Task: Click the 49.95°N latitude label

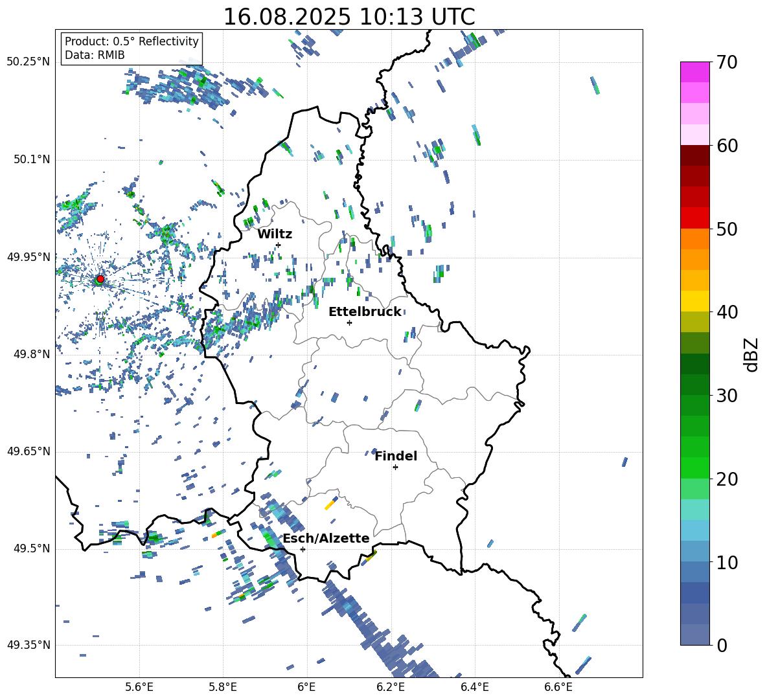Action: click(29, 257)
